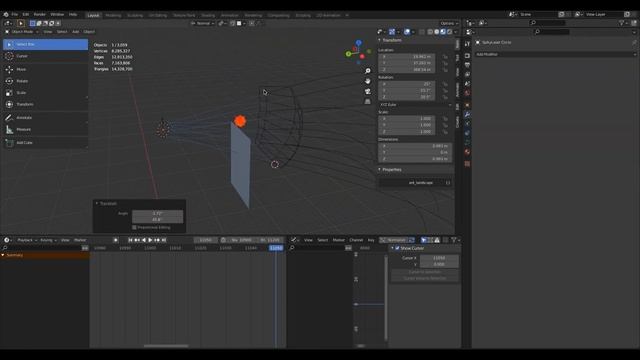This screenshot has width=640, height=360.
Task: Open the Help menu
Action: tap(73, 14)
